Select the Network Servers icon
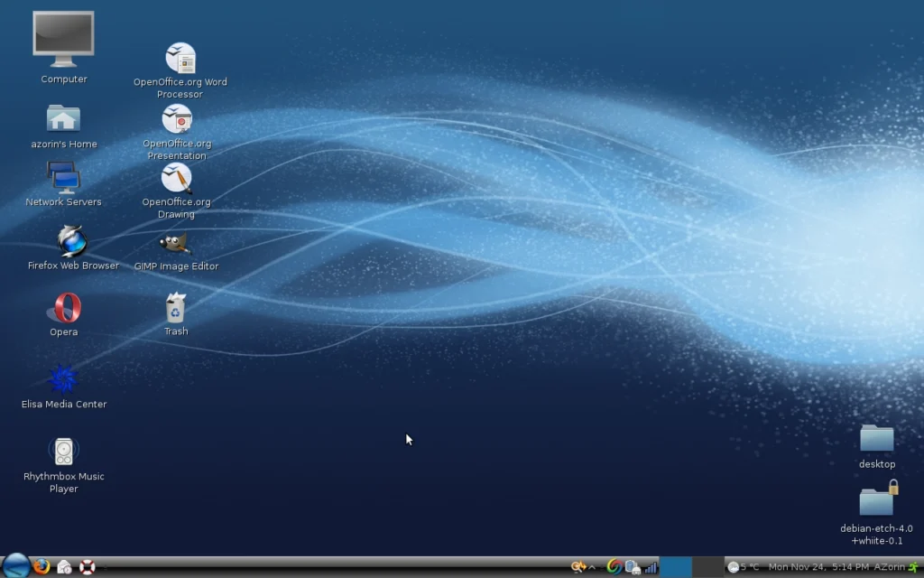Viewport: 924px width, 578px height. click(63, 178)
